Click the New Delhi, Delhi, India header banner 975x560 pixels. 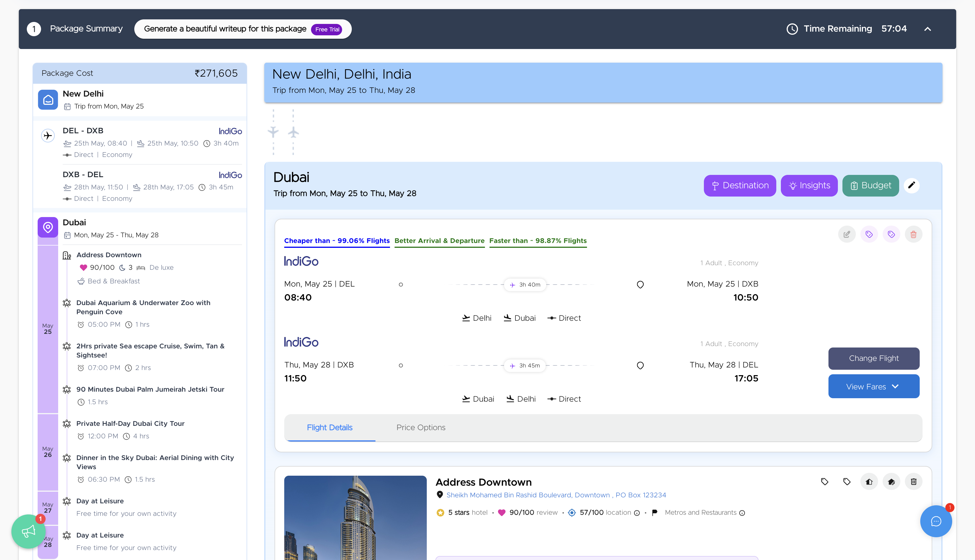(603, 82)
